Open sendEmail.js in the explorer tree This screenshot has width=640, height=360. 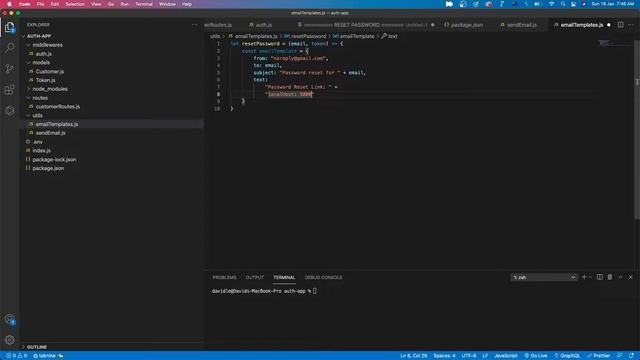pos(50,133)
